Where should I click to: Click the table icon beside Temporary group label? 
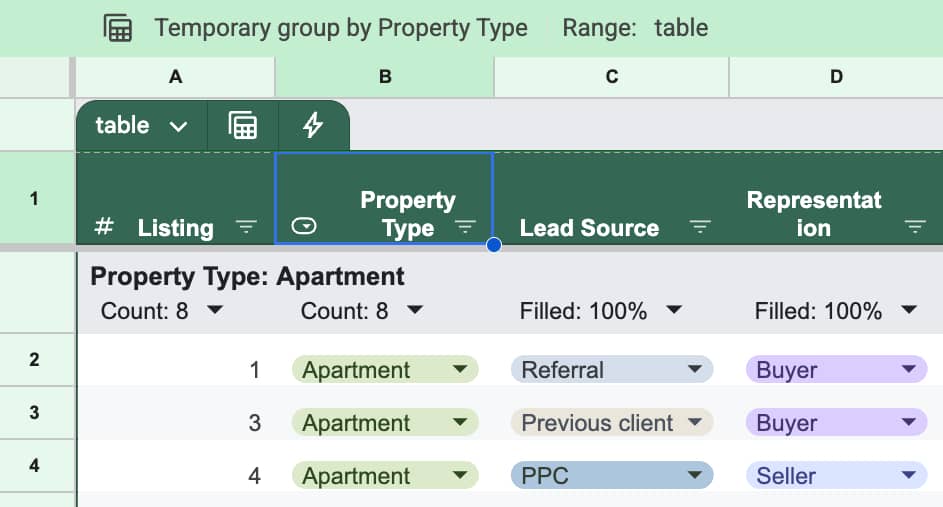[x=118, y=28]
